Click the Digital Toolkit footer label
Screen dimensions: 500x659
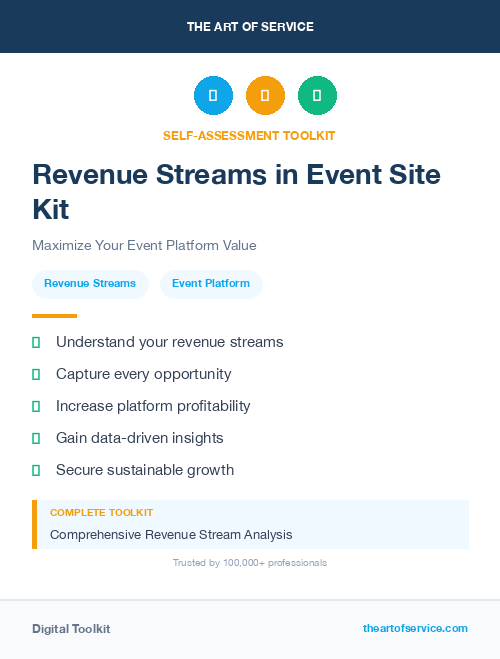[71, 629]
